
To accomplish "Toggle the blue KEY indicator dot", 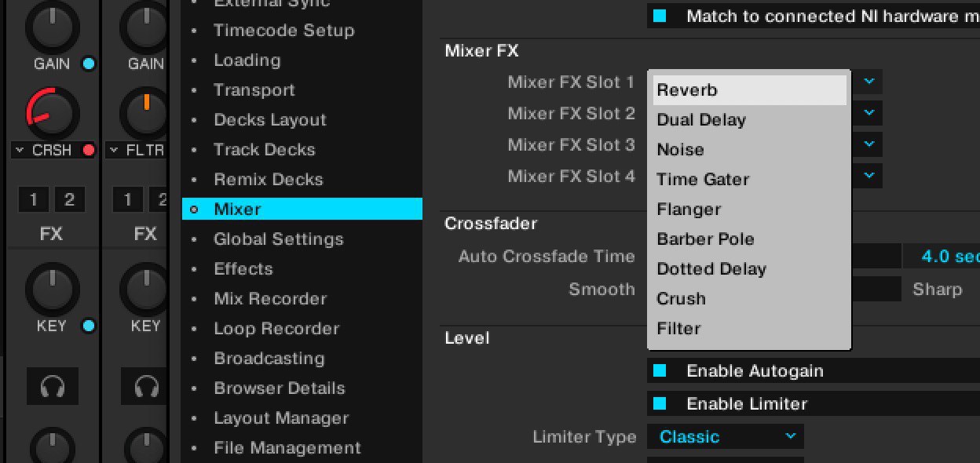I will click(x=89, y=326).
